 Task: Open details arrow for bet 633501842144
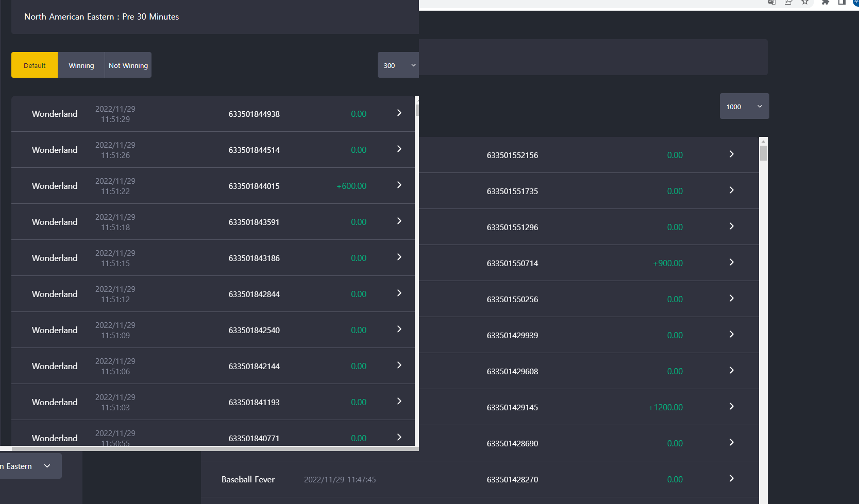pyautogui.click(x=399, y=365)
